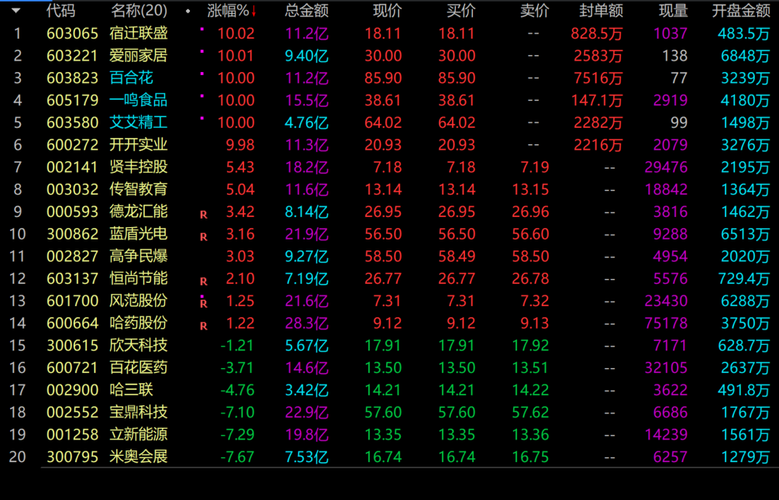Viewport: 779px width, 500px height.
Task: Sort by 涨幅% column header
Action: [228, 10]
